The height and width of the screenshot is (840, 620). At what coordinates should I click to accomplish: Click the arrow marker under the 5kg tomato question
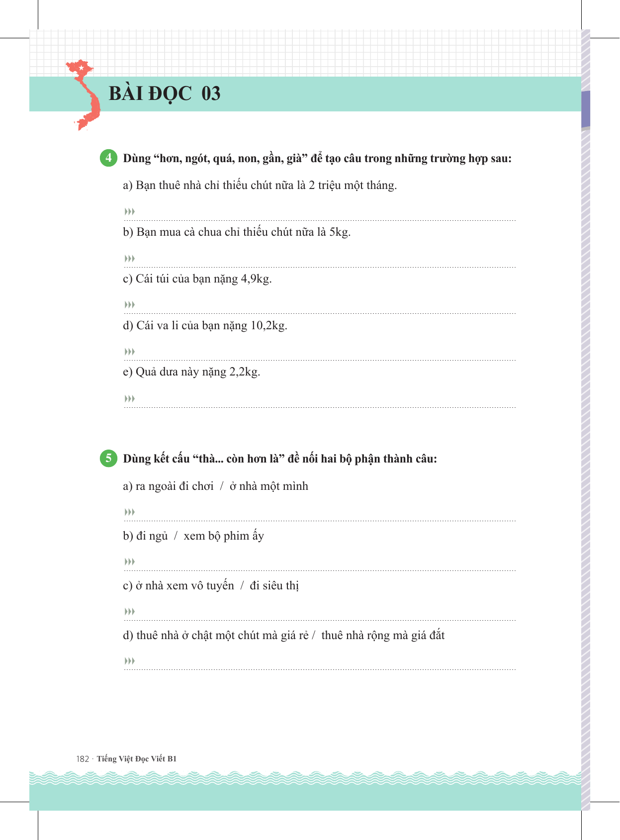(x=130, y=259)
